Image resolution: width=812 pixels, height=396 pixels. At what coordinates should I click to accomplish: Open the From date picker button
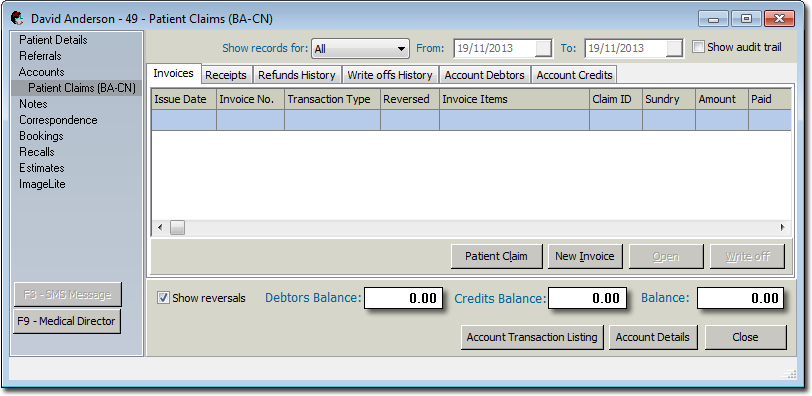pyautogui.click(x=544, y=48)
